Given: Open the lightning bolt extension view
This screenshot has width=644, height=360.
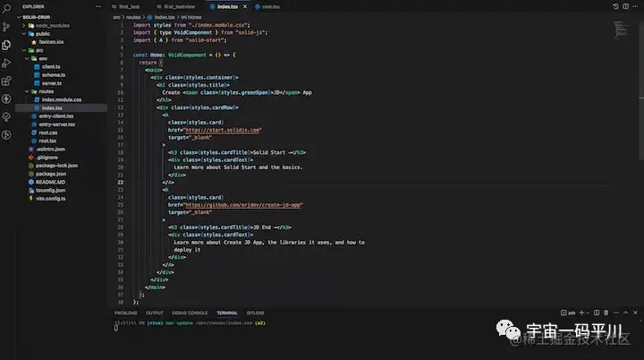Looking at the screenshot, I should [x=6, y=99].
